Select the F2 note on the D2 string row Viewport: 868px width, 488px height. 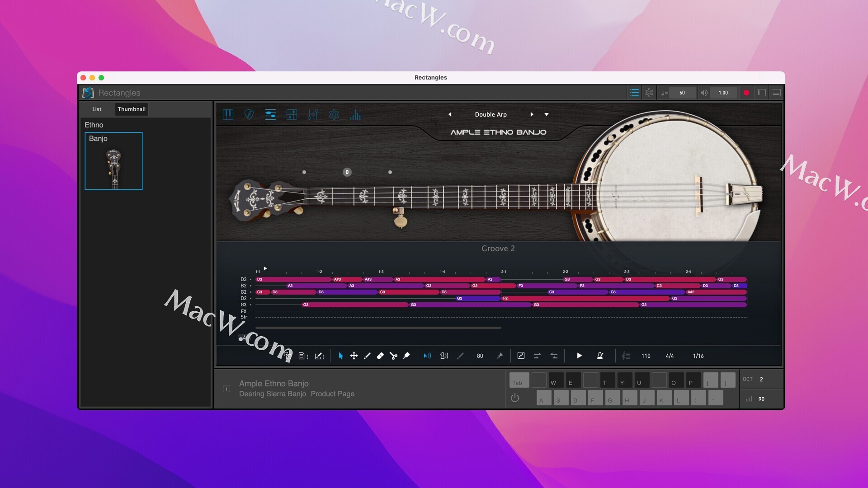(585, 298)
